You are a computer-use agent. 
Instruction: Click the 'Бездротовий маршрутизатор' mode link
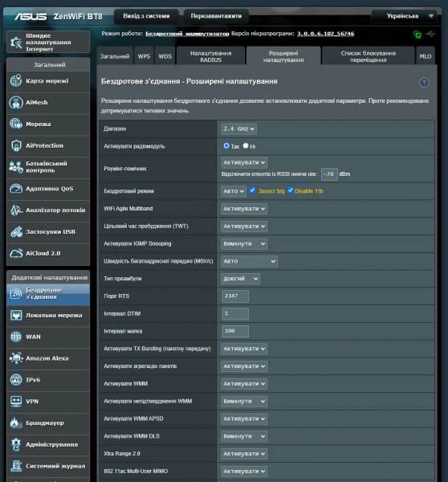click(187, 34)
